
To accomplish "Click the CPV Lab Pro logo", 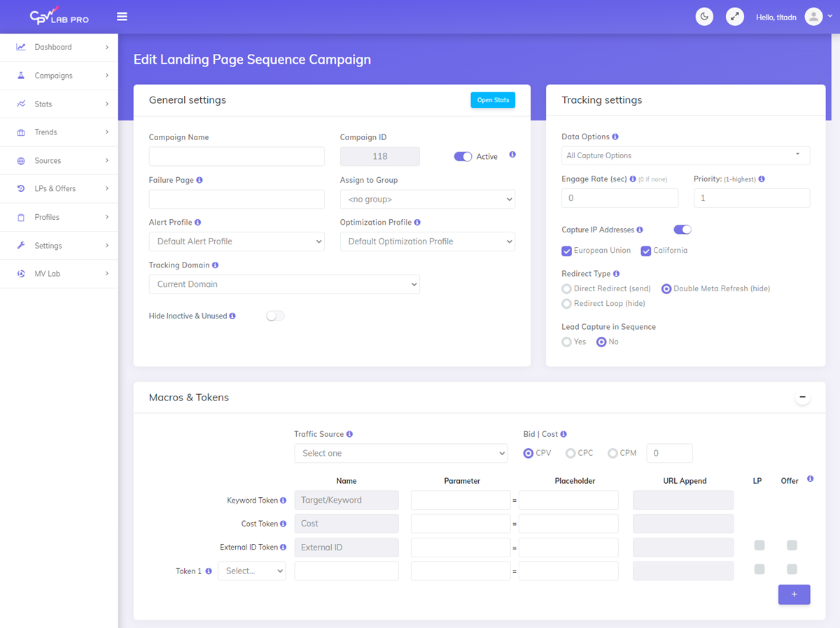I will pos(59,16).
